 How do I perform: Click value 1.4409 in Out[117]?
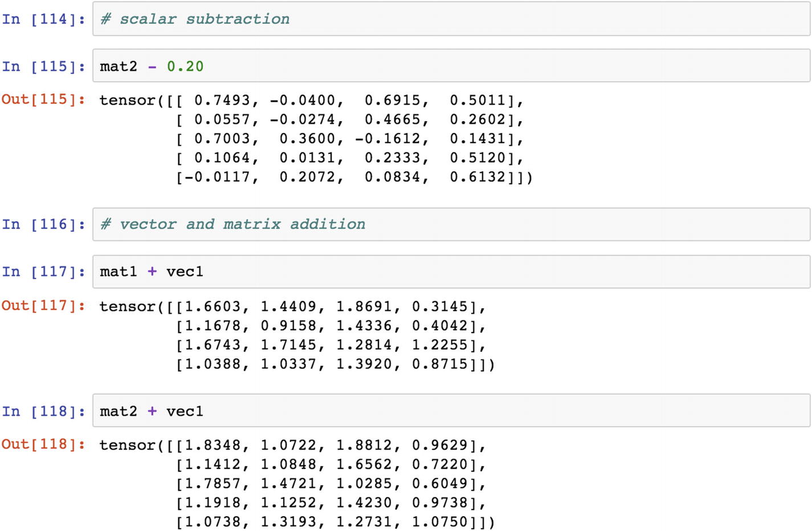[288, 306]
